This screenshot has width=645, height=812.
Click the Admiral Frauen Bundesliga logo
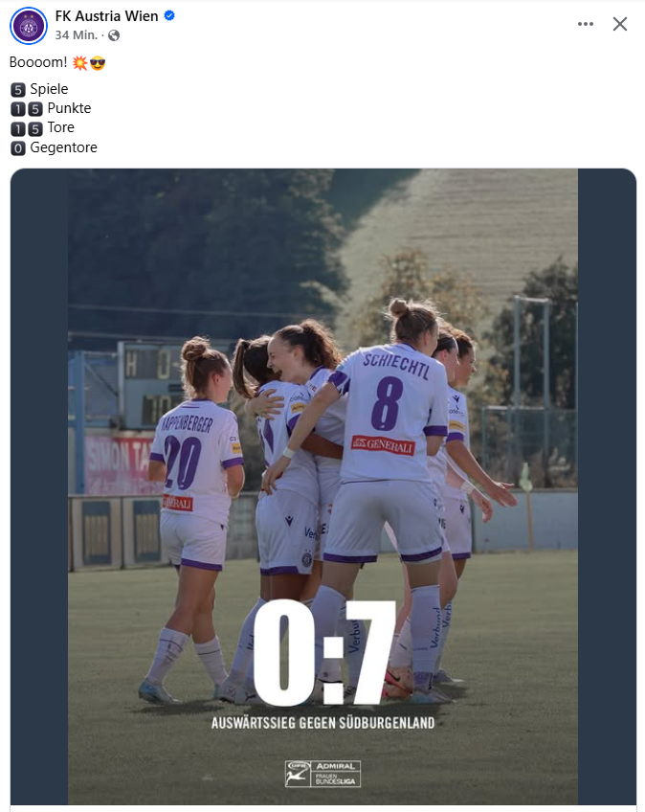tap(322, 774)
